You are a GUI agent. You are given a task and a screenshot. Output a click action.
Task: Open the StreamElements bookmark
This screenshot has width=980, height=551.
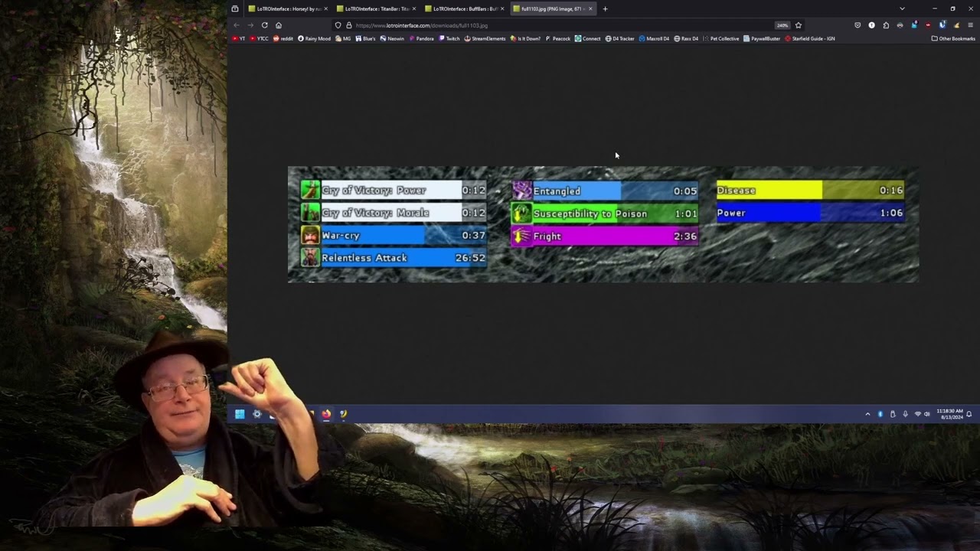[x=485, y=38]
